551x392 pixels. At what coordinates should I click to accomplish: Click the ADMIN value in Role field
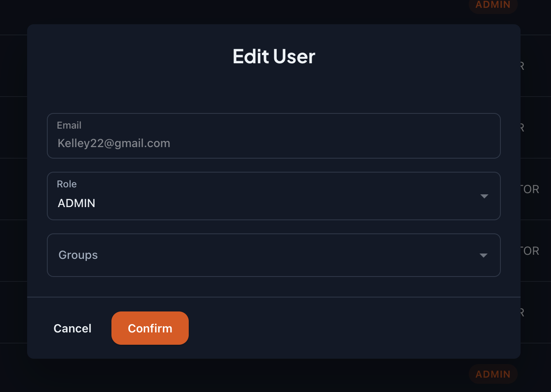(76, 203)
